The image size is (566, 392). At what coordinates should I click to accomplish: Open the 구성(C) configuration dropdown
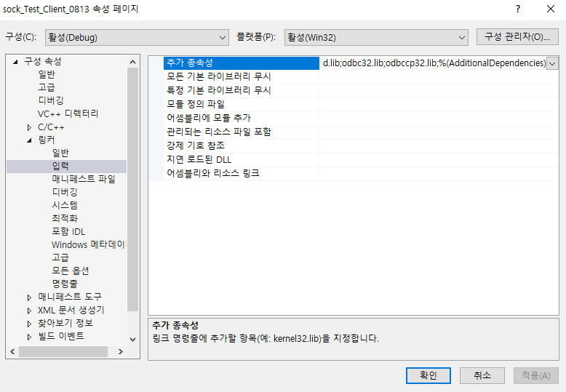tap(137, 38)
